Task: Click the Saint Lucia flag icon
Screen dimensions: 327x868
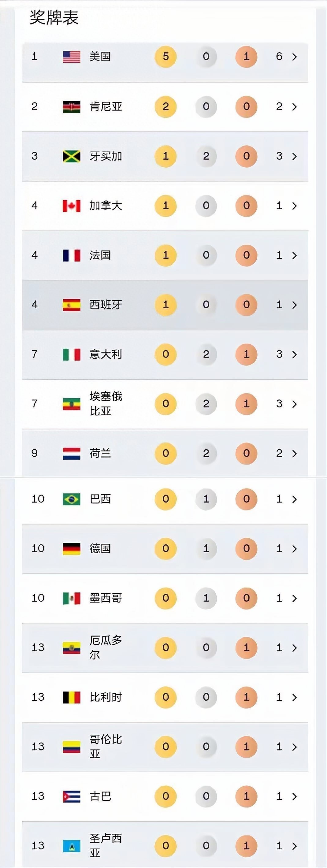Action: pyautogui.click(x=72, y=846)
